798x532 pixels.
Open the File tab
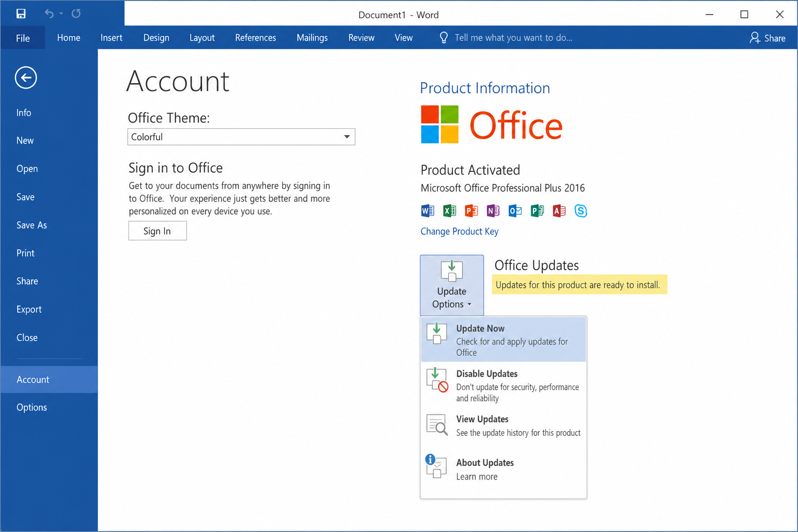click(x=23, y=38)
